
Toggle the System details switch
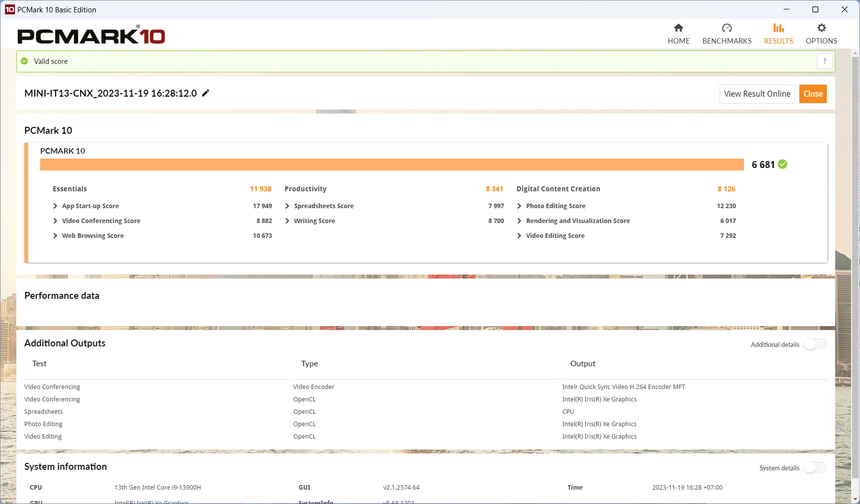(x=815, y=467)
